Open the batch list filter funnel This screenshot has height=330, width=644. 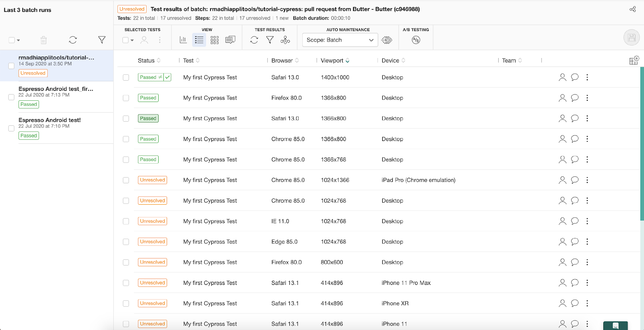(x=102, y=40)
